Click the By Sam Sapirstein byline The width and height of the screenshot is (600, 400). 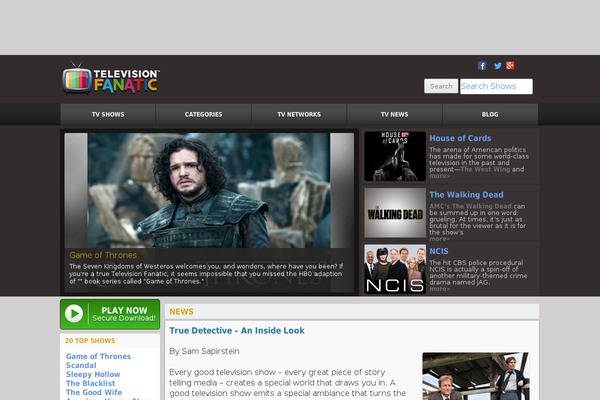(204, 351)
